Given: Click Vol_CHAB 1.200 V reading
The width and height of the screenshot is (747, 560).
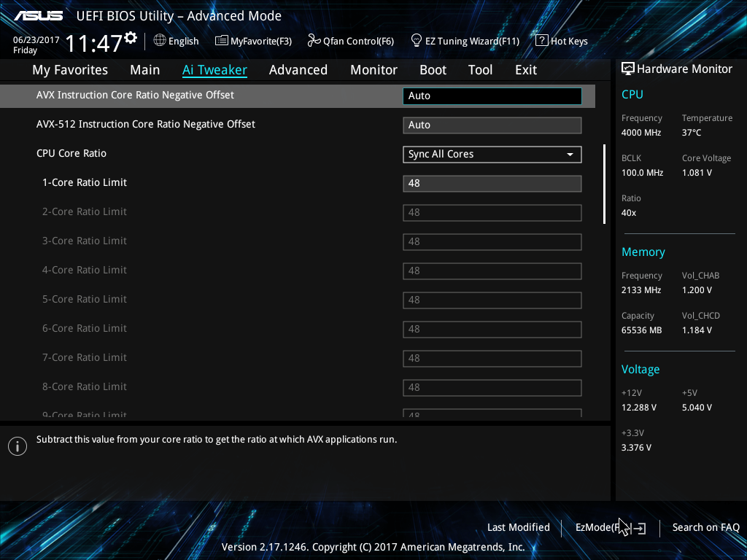Looking at the screenshot, I should [x=697, y=290].
